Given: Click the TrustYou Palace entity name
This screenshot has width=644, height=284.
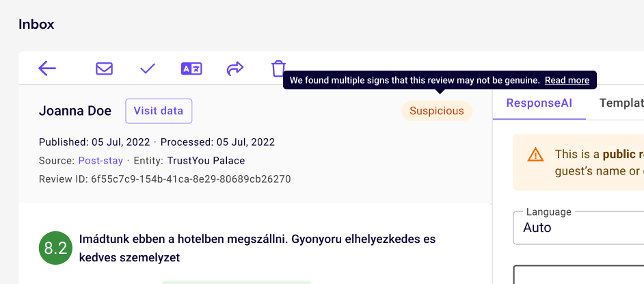Looking at the screenshot, I should pos(206,161).
